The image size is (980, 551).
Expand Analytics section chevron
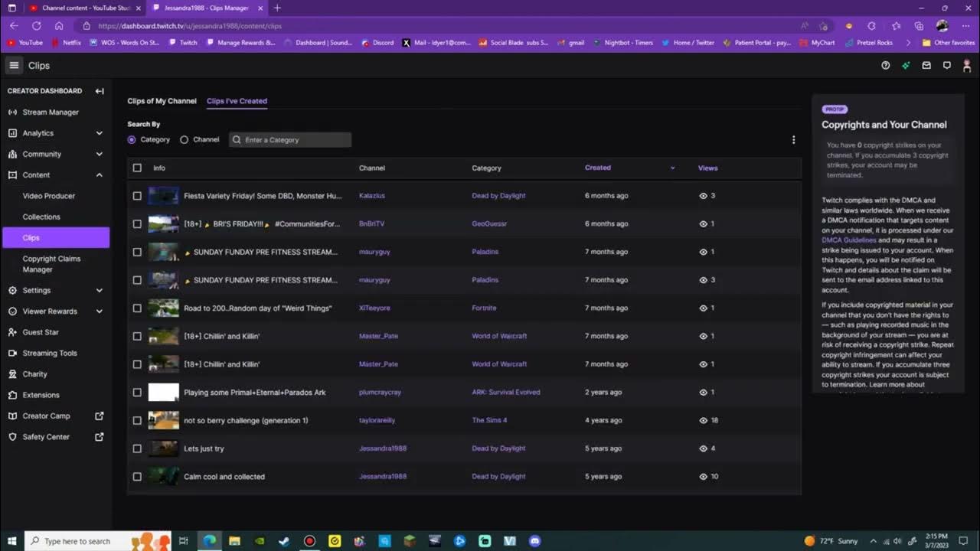[x=99, y=133]
